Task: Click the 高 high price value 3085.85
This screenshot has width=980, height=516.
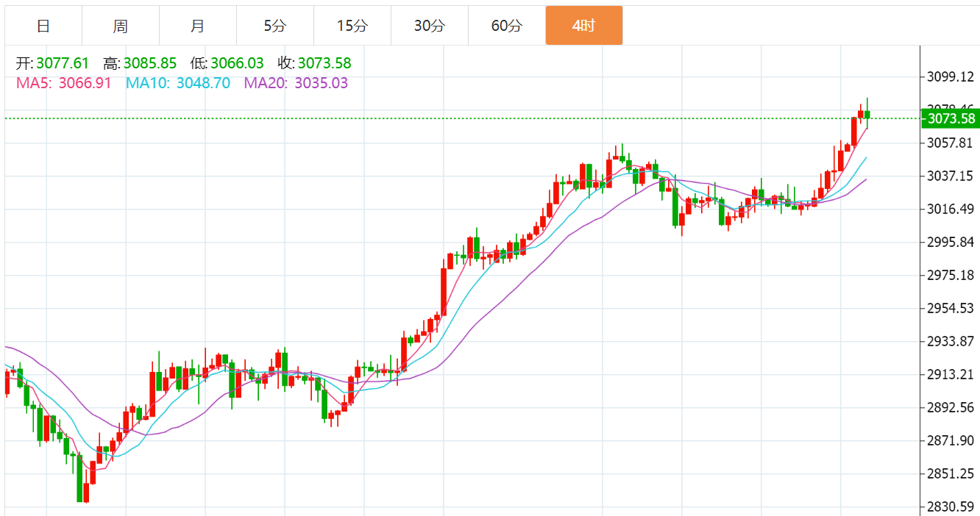Action: pos(150,64)
